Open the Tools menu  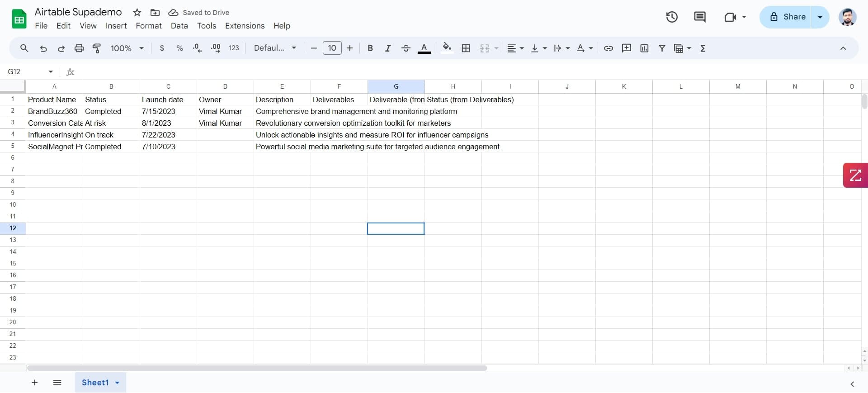tap(207, 26)
